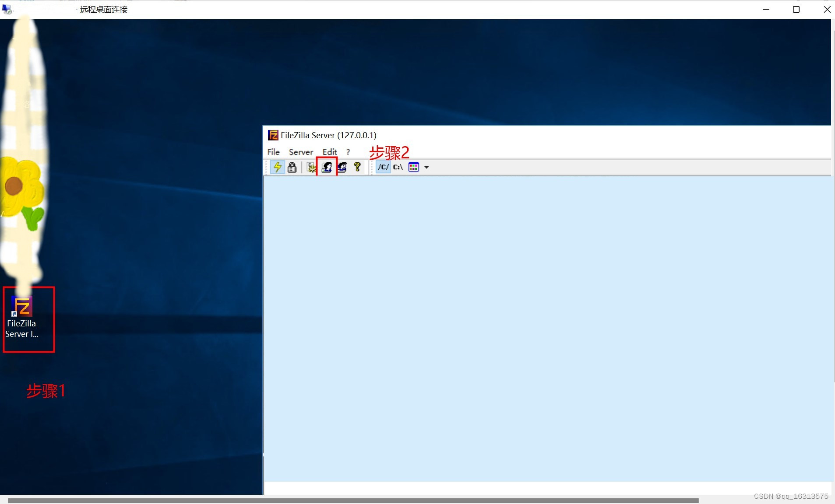Open the ? help menu

click(348, 152)
